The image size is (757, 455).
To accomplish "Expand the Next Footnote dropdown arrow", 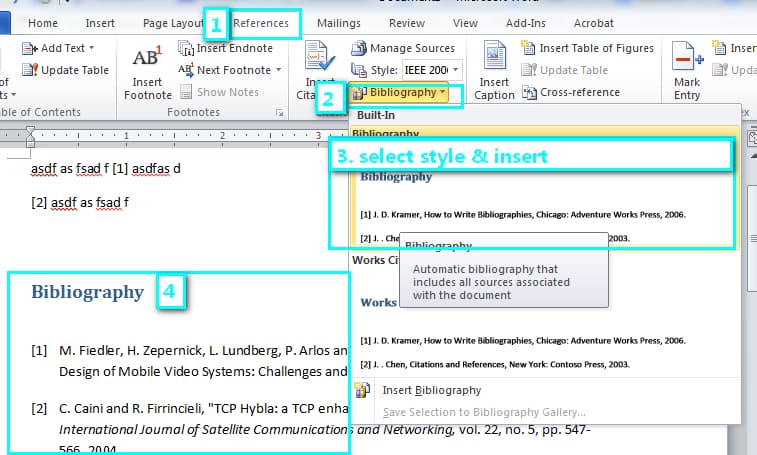I will pos(279,70).
